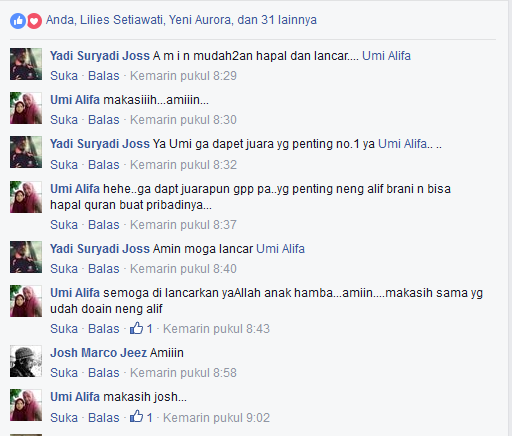Open timestamp 'Kemarin pukul 8:58'

183,373
